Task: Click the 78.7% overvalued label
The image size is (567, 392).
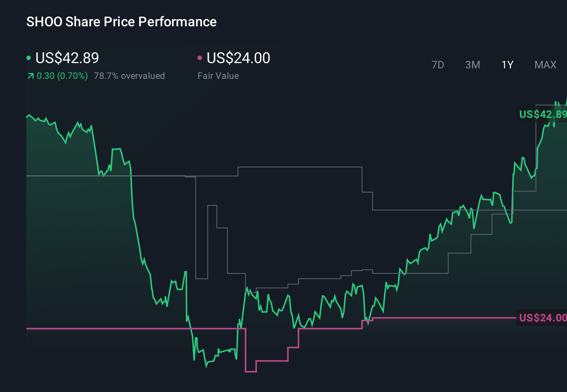Action: [x=130, y=75]
